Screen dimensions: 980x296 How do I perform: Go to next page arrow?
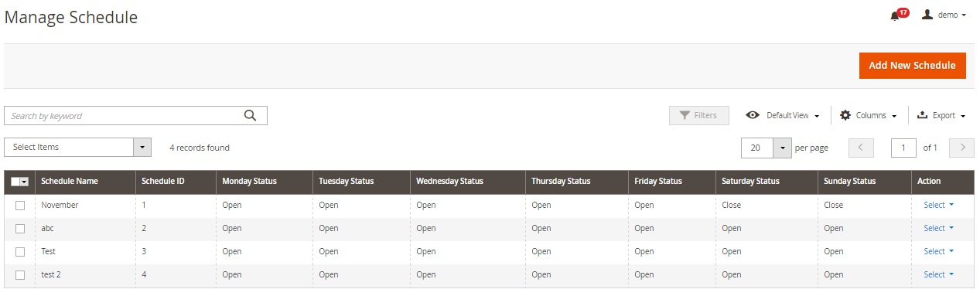[961, 148]
